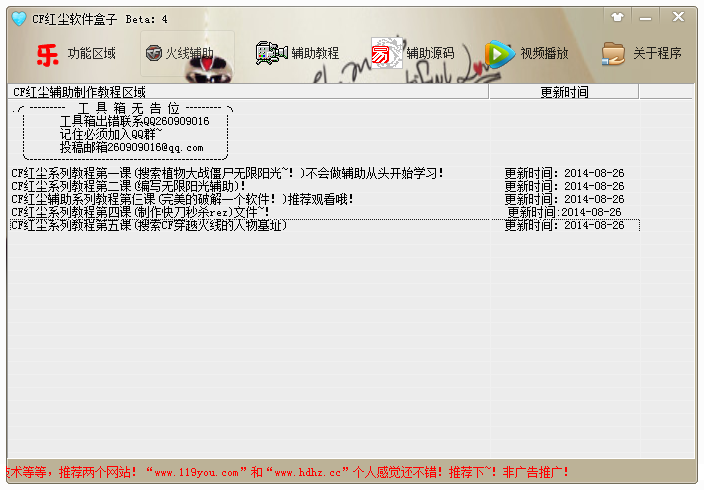Viewport: 704px width, 490px height.
Task: Open the 关于程序 tab
Action: pyautogui.click(x=657, y=53)
